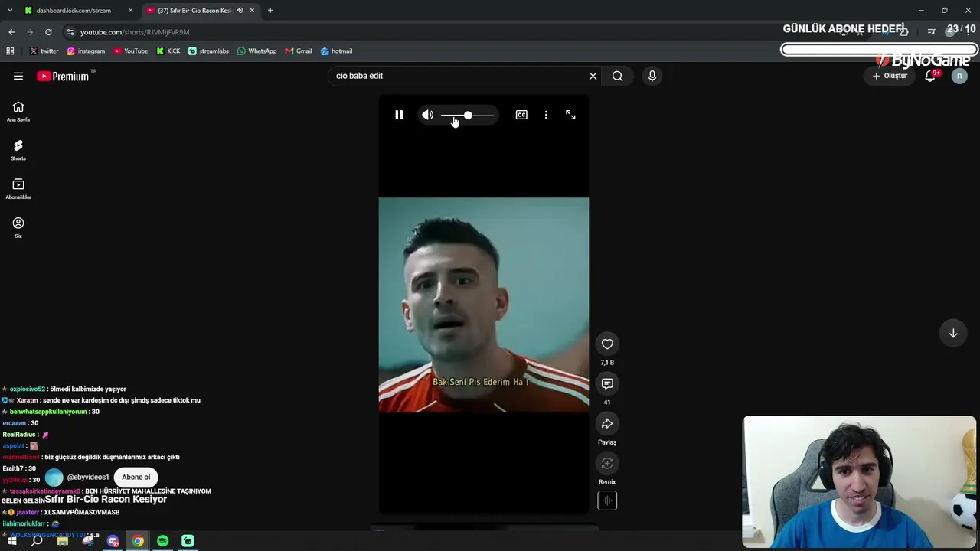Toggle closed captions on the Short
The width and height of the screenshot is (980, 551).
[x=521, y=115]
